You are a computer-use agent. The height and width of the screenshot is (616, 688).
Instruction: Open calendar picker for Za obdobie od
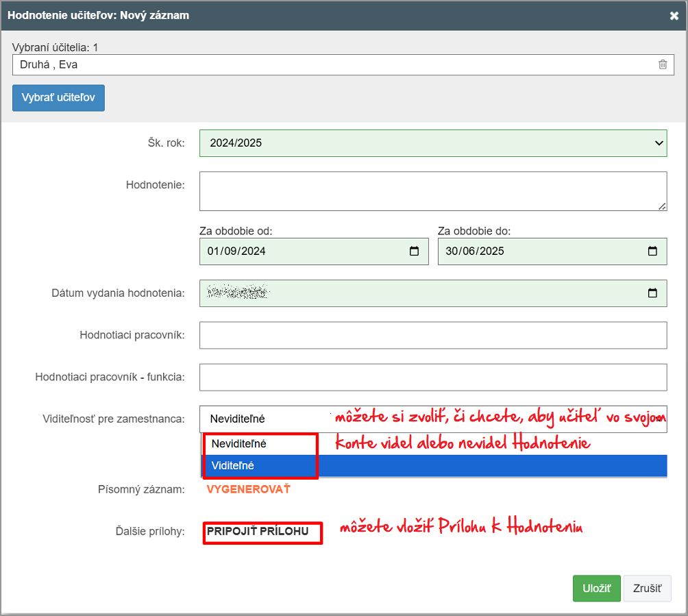tap(415, 251)
